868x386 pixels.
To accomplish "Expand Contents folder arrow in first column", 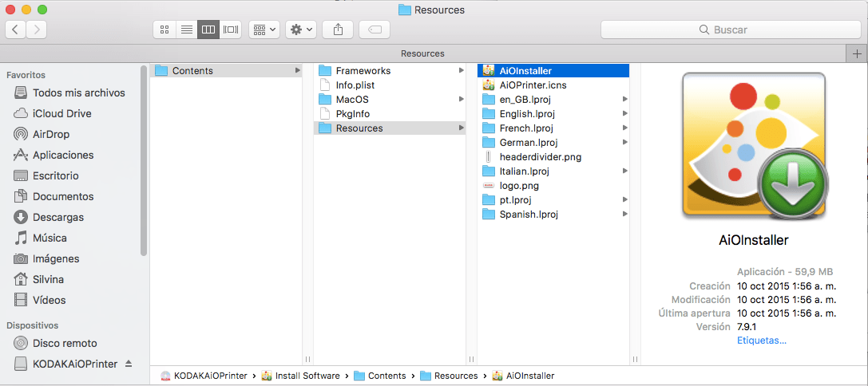I will tap(297, 71).
